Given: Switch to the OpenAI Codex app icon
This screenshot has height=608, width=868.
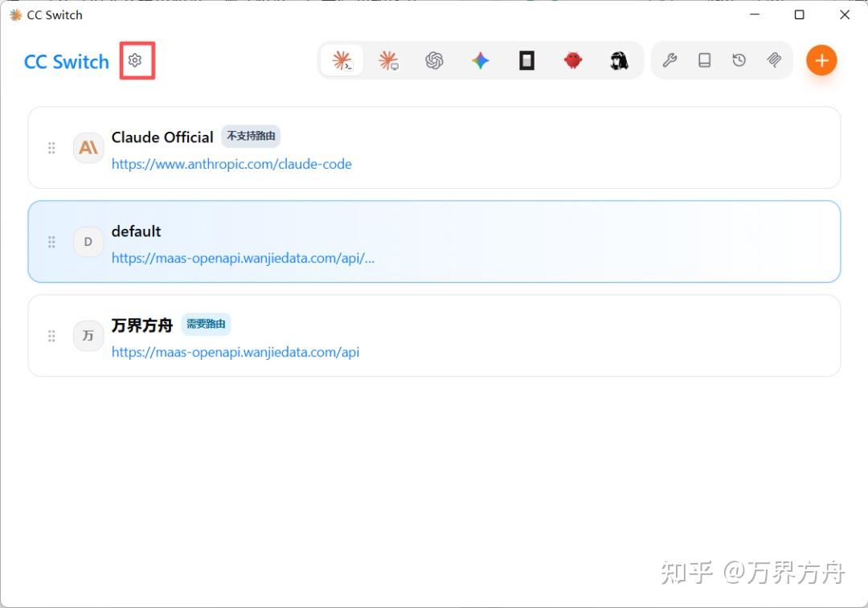Looking at the screenshot, I should pyautogui.click(x=435, y=60).
